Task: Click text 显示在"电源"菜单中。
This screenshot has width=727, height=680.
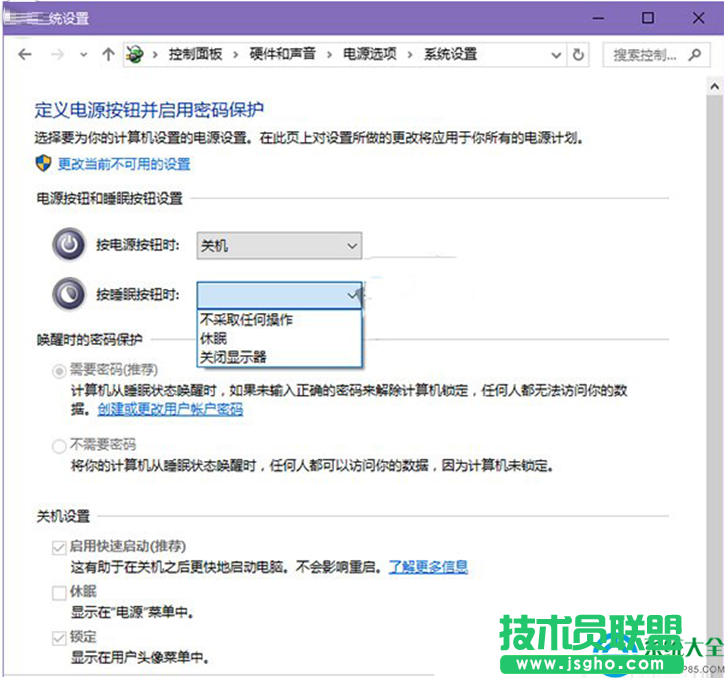Action: point(132,612)
